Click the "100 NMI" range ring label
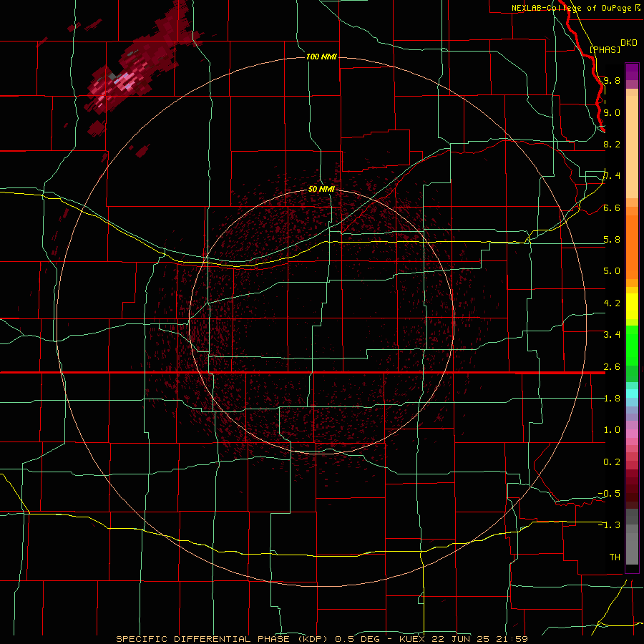The height and width of the screenshot is (644, 644). tap(321, 57)
